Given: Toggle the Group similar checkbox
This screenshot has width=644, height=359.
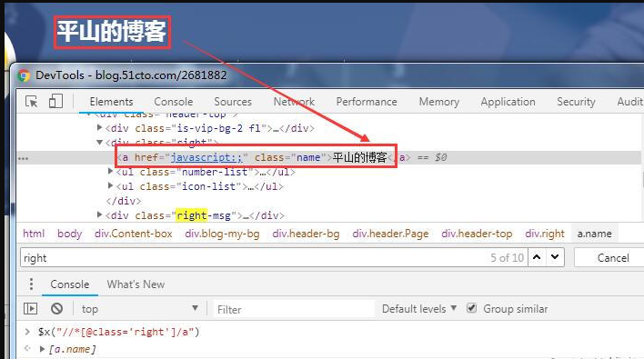Looking at the screenshot, I should pos(471,308).
